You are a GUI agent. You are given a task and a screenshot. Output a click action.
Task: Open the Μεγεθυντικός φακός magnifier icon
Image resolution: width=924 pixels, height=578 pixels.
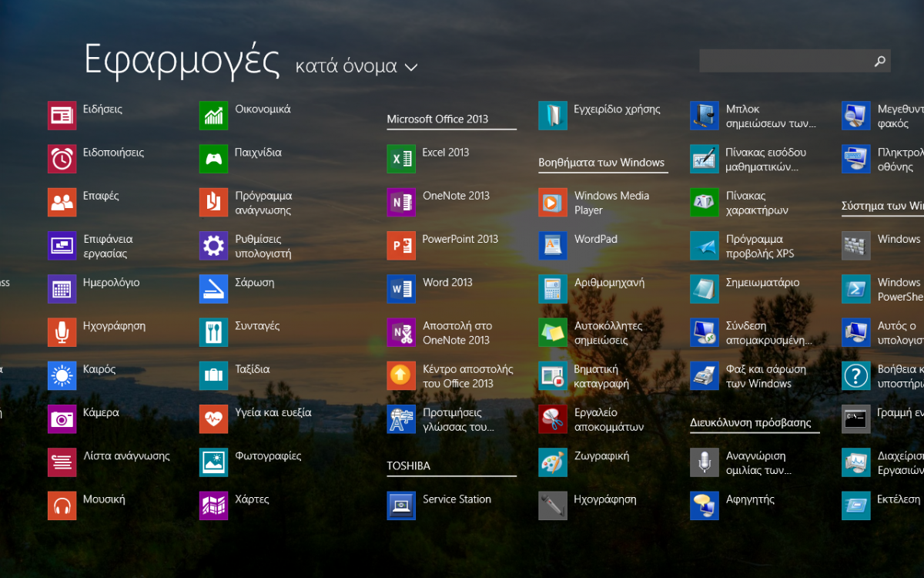point(856,116)
